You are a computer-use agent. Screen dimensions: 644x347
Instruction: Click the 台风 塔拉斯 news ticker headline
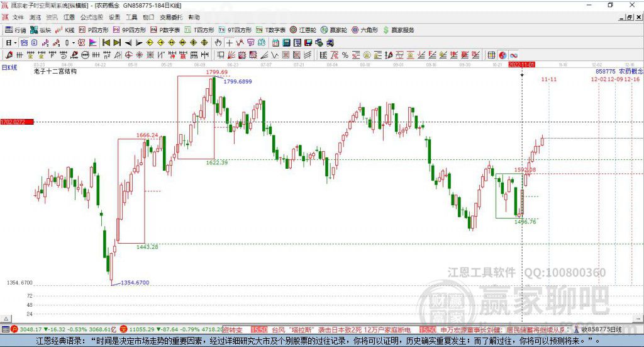(341, 330)
